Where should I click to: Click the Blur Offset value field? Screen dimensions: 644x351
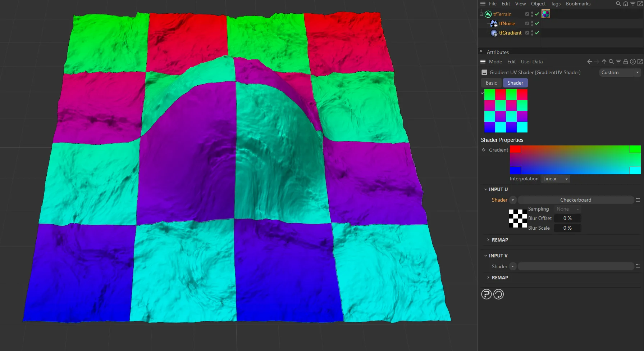click(x=567, y=218)
